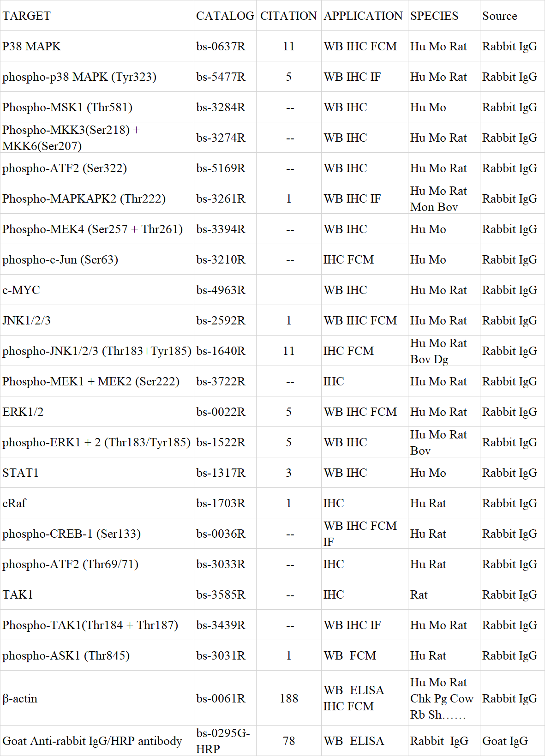Click the Goat Anti-rabbit IgG/HRP antibody entry

pos(92,741)
